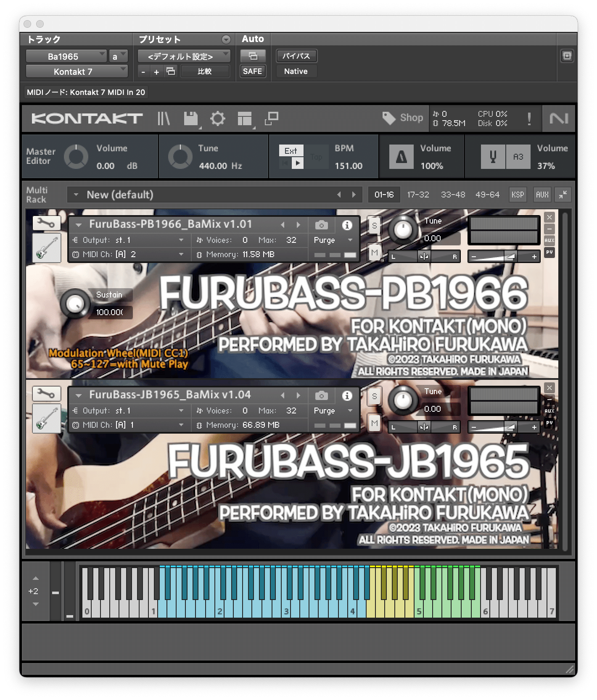The width and height of the screenshot is (597, 700).
Task: Click the save floppy disk icon
Action: tap(191, 118)
